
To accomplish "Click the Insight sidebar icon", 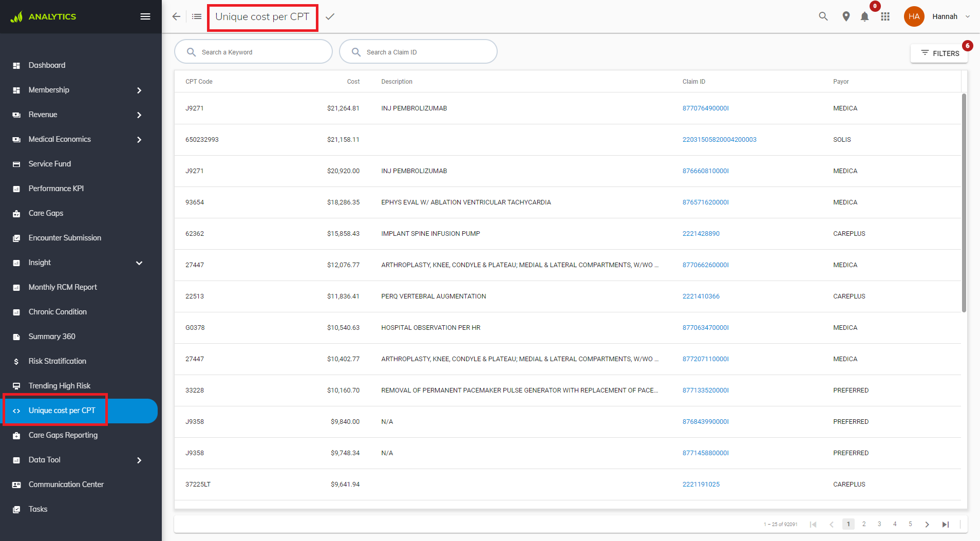I will pos(16,263).
